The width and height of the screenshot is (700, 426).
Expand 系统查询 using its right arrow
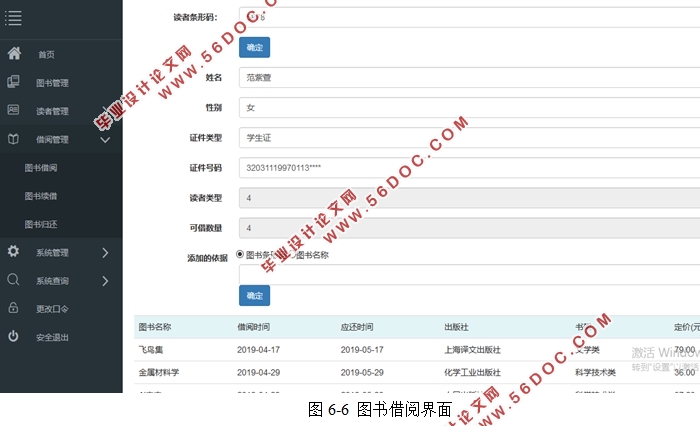(x=105, y=281)
